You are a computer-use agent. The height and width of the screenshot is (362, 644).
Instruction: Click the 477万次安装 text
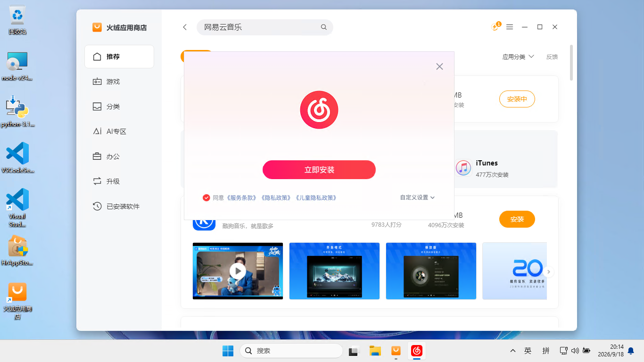[492, 175]
